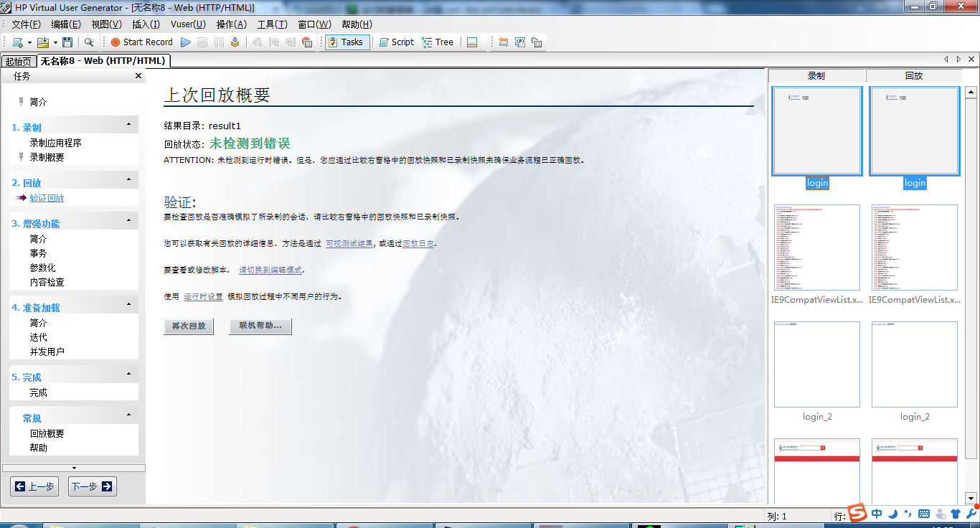Open the 编辑(E) menu
The height and width of the screenshot is (528, 980).
(x=66, y=24)
